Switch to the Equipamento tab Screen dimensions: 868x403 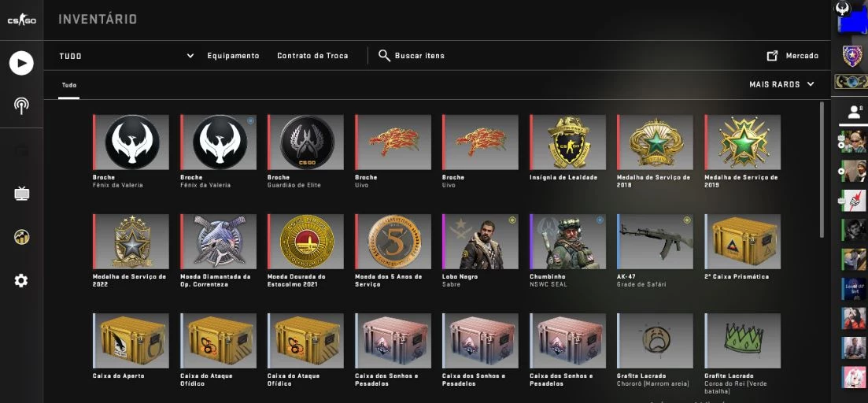tap(233, 56)
